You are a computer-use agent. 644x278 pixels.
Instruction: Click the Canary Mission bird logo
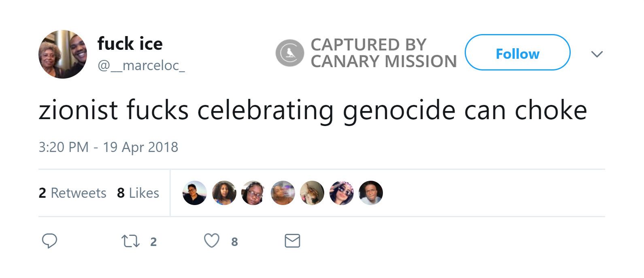tap(289, 53)
